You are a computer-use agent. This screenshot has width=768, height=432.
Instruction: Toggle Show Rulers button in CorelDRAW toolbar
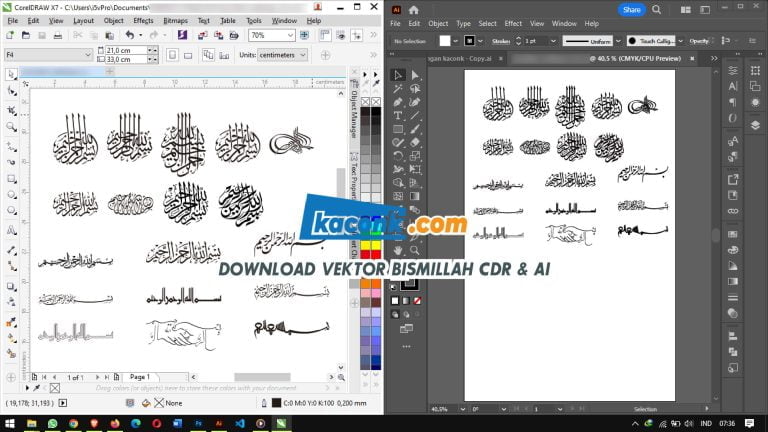click(324, 35)
